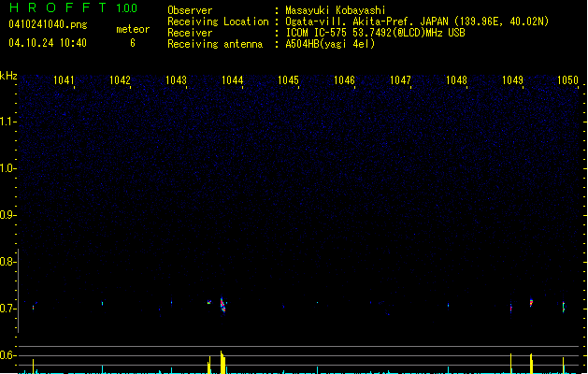Click the 0.6 frequency axis label
The height and width of the screenshot is (374, 588).
pyautogui.click(x=7, y=355)
